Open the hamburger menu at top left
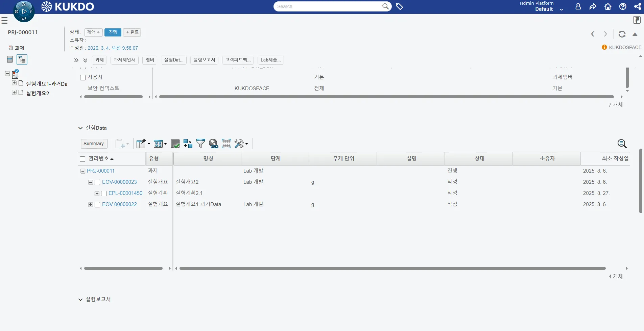 [4, 20]
